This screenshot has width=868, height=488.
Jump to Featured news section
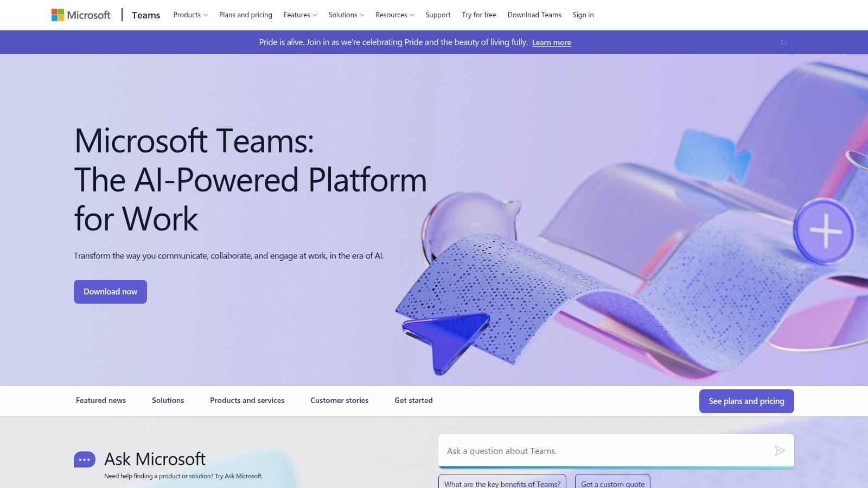101,400
